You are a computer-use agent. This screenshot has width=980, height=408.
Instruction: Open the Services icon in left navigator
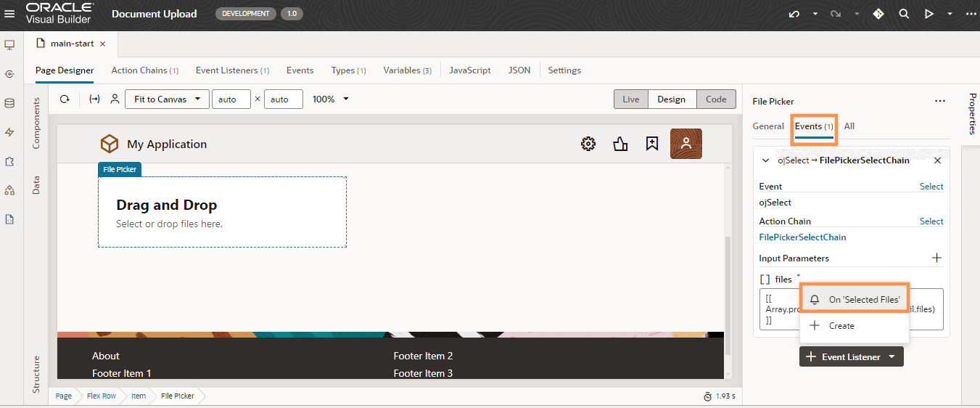9,74
